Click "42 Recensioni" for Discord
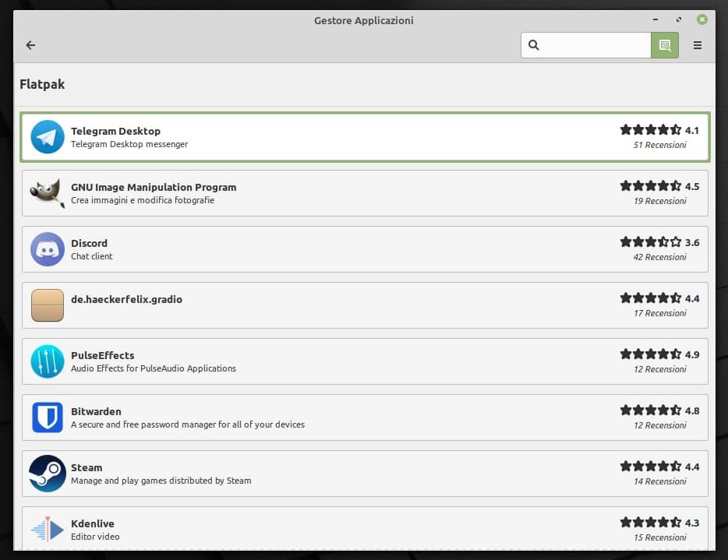The width and height of the screenshot is (728, 560). [659, 258]
